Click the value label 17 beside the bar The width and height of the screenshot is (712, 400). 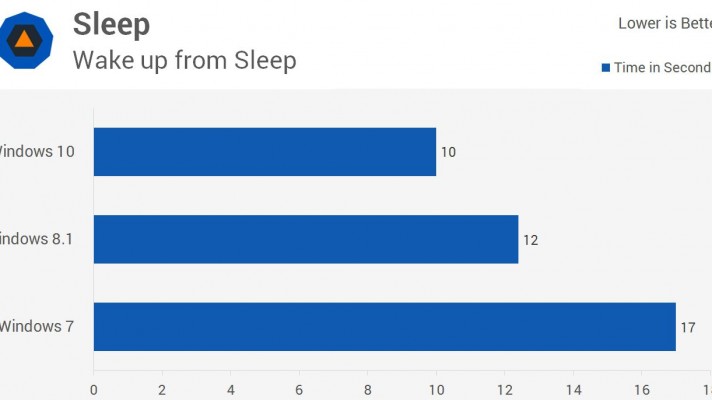pos(688,327)
